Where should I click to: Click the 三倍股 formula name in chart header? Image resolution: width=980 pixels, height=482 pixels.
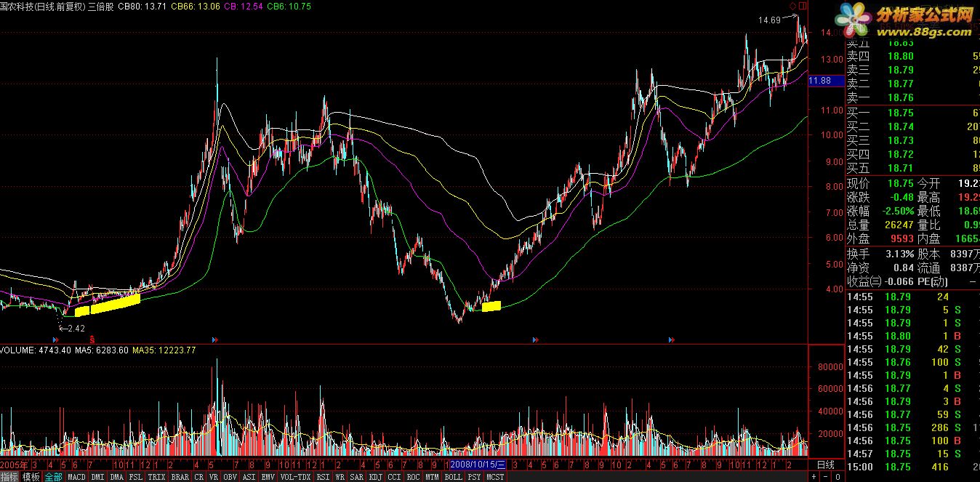101,6
